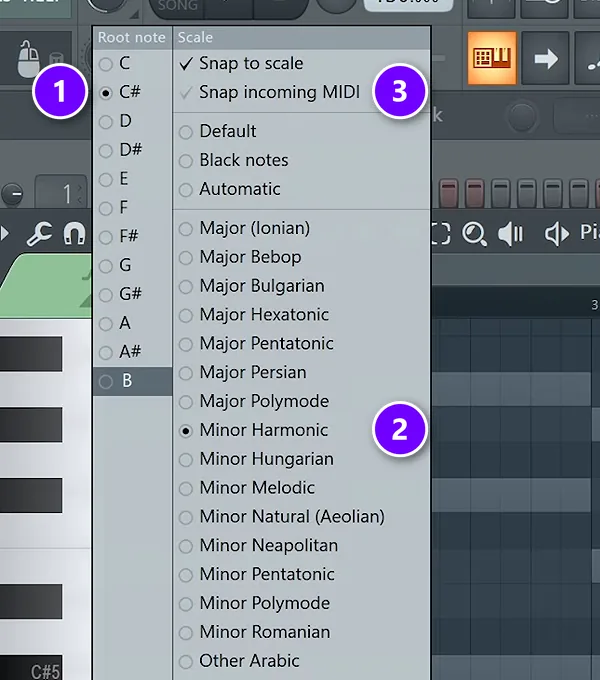Screen dimensions: 600x680
Task: Choose Major Bebop scale
Action: pos(301,257)
